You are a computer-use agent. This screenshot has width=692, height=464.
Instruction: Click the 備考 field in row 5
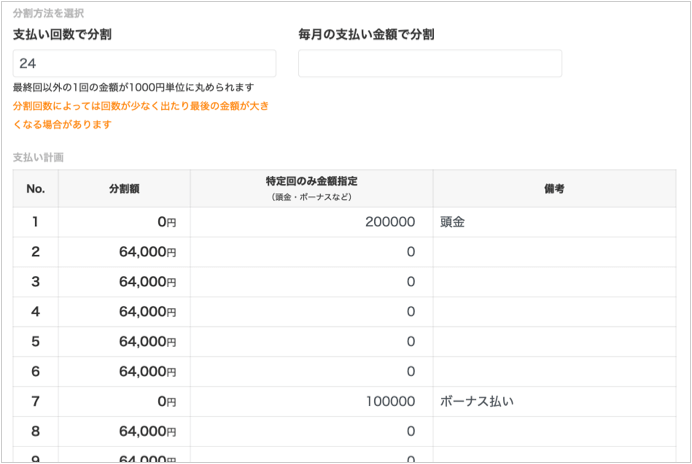point(554,342)
